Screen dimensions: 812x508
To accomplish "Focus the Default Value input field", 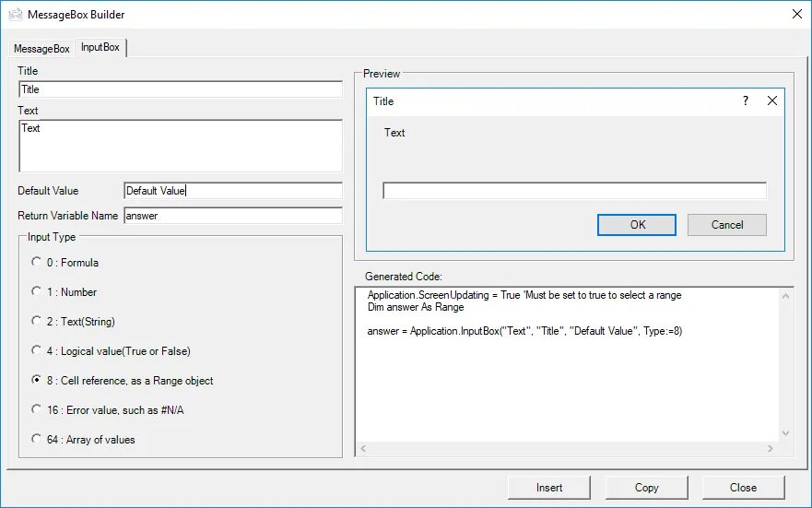I will pos(233,191).
